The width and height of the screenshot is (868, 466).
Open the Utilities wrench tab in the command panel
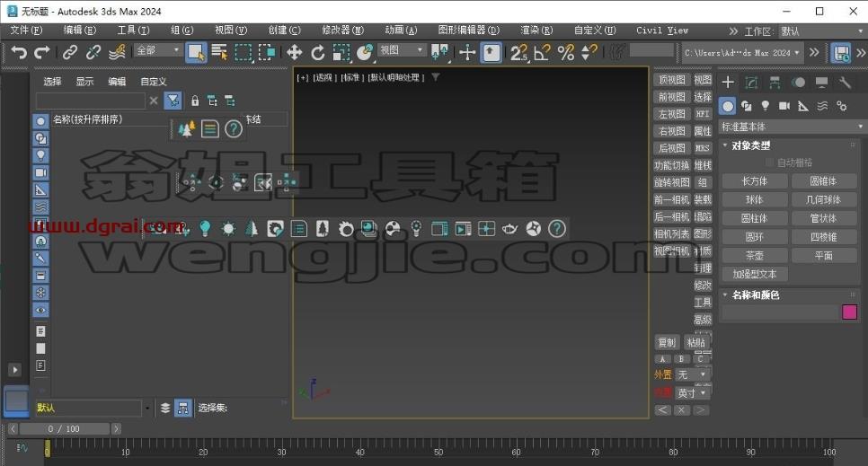click(x=845, y=83)
